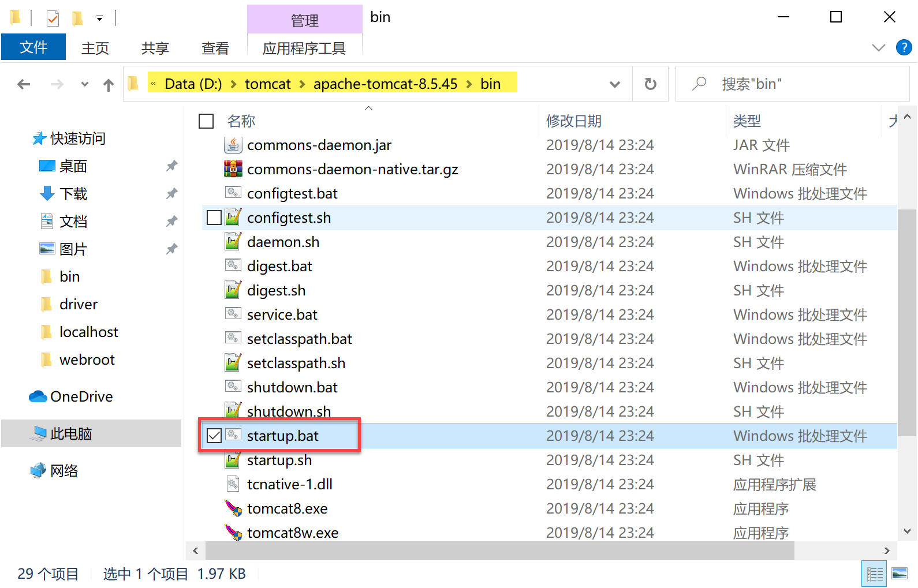Image resolution: width=918 pixels, height=588 pixels.
Task: Switch to details view layout icon
Action: [875, 574]
